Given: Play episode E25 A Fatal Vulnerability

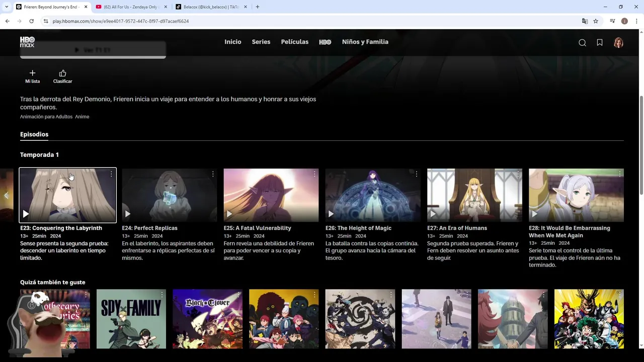Looking at the screenshot, I should click(229, 214).
